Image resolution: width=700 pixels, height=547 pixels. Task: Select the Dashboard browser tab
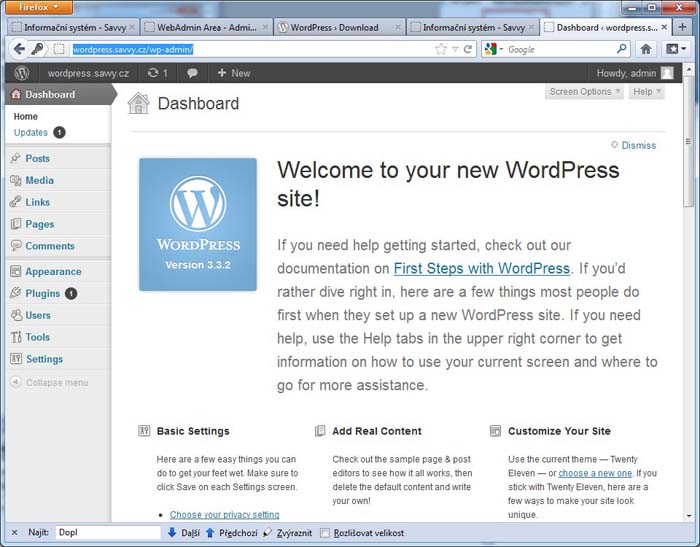pos(605,27)
